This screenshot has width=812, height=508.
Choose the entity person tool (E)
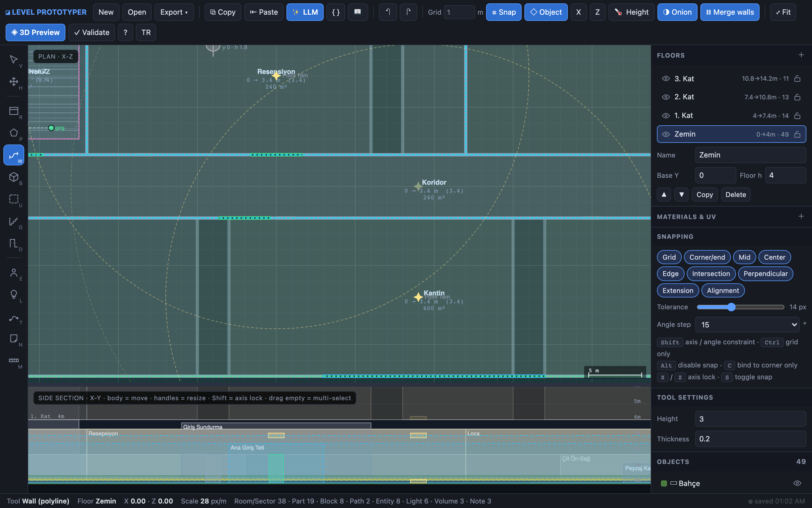tap(14, 272)
